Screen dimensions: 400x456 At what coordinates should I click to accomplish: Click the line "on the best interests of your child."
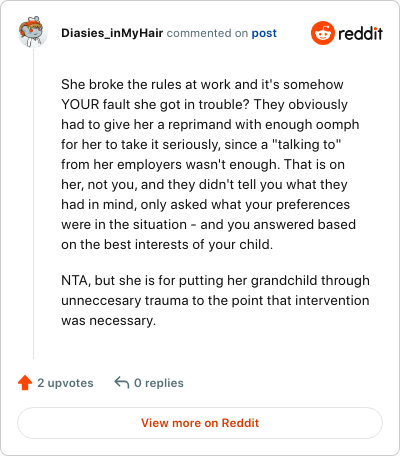[167, 244]
